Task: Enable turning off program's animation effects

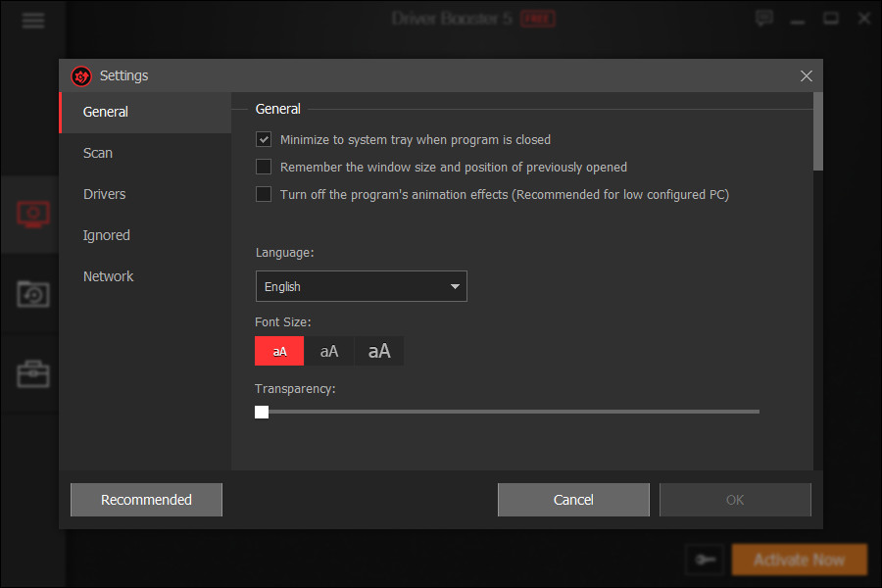Action: [x=263, y=194]
